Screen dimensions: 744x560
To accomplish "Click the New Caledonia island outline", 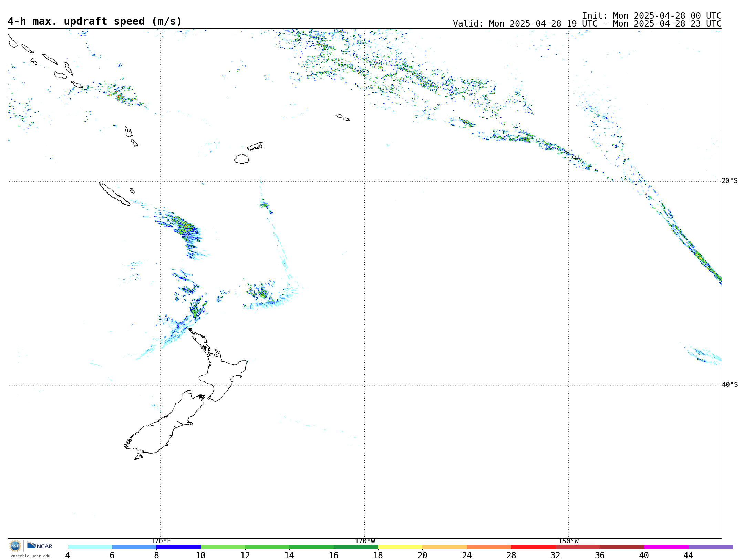I will coord(114,194).
